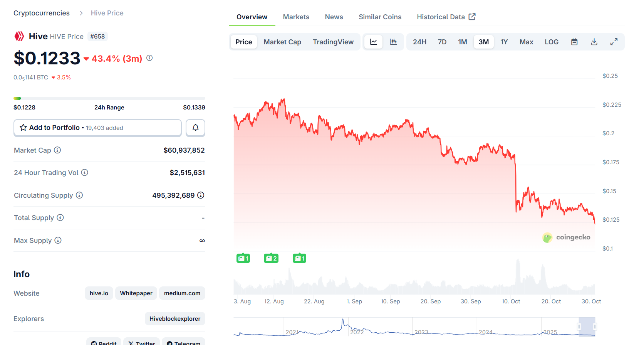644x345 pixels.
Task: Click the price alert bell icon
Action: coord(195,128)
